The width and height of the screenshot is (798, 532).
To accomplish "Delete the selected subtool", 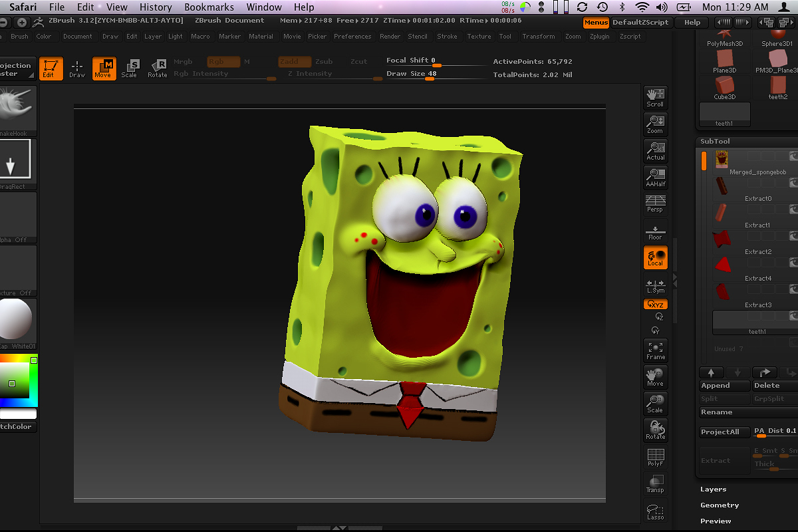I will (775, 386).
